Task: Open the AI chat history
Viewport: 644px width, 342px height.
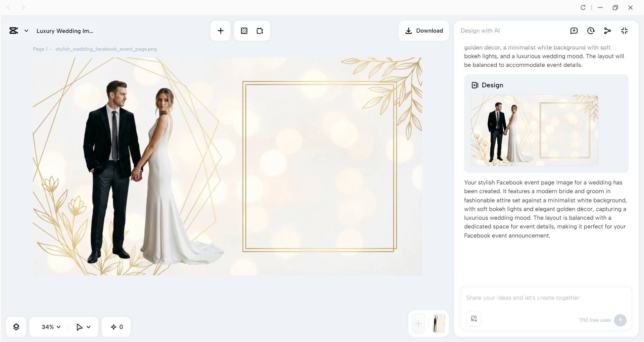Action: [x=591, y=31]
